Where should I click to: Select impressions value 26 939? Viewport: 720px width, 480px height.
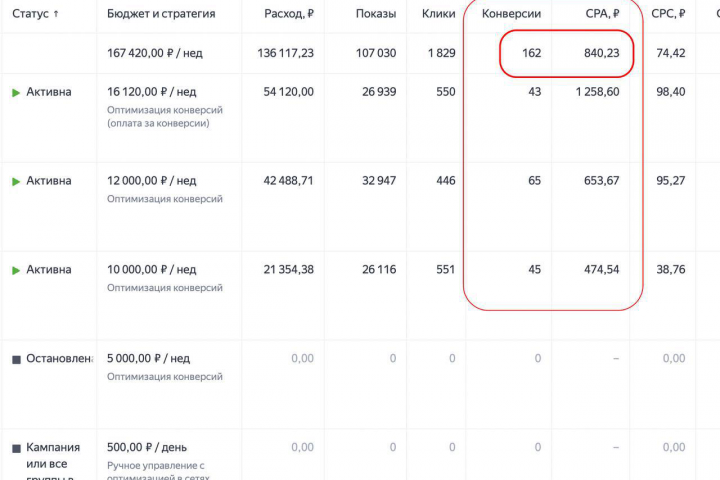pyautogui.click(x=379, y=92)
